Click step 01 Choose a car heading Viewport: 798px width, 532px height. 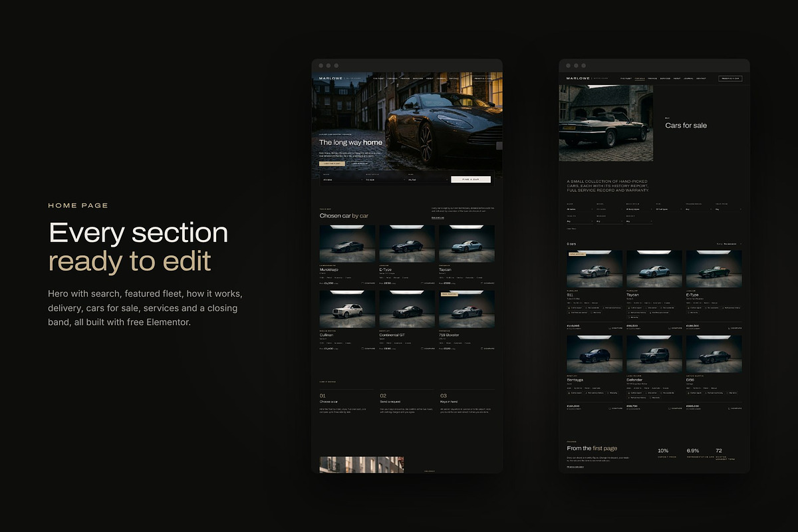(x=330, y=402)
